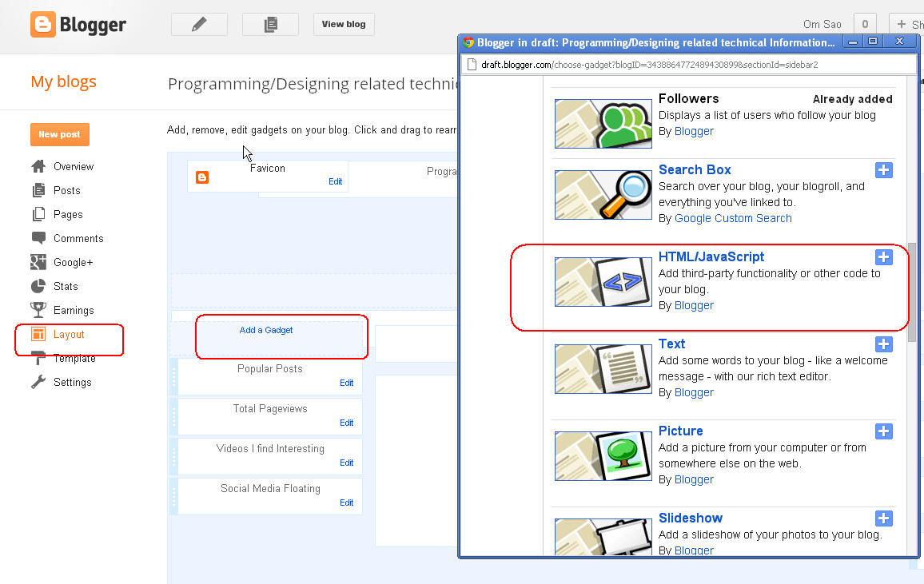Image resolution: width=924 pixels, height=584 pixels.
Task: Click the Google+ sidebar icon
Action: point(38,262)
